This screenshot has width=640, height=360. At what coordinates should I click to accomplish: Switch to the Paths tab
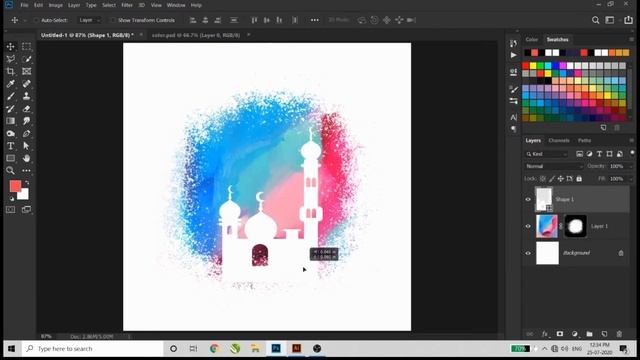pyautogui.click(x=584, y=140)
